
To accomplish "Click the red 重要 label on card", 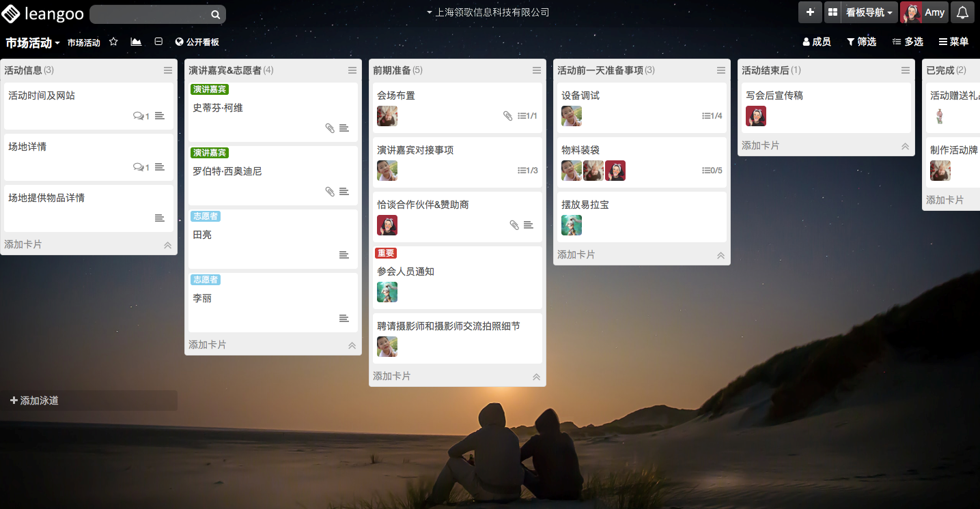I will pos(385,253).
